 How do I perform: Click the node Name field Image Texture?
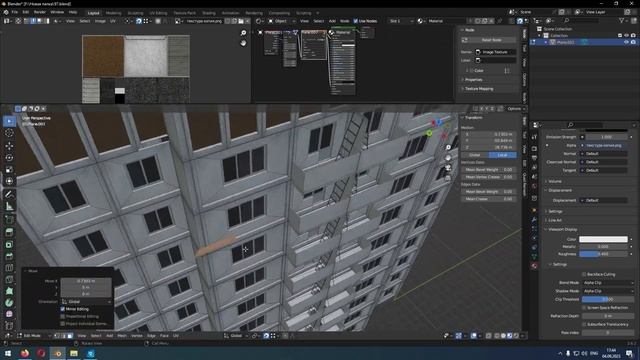(x=496, y=52)
